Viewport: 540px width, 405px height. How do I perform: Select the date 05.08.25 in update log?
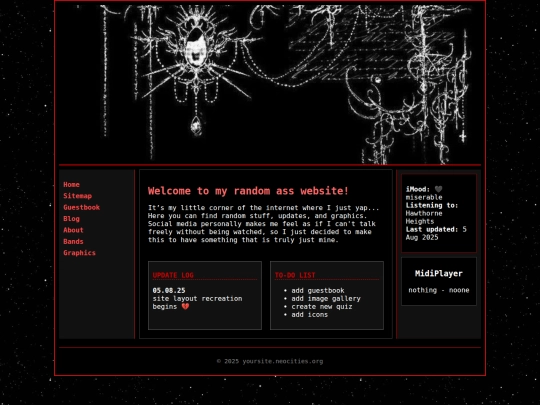coord(169,290)
